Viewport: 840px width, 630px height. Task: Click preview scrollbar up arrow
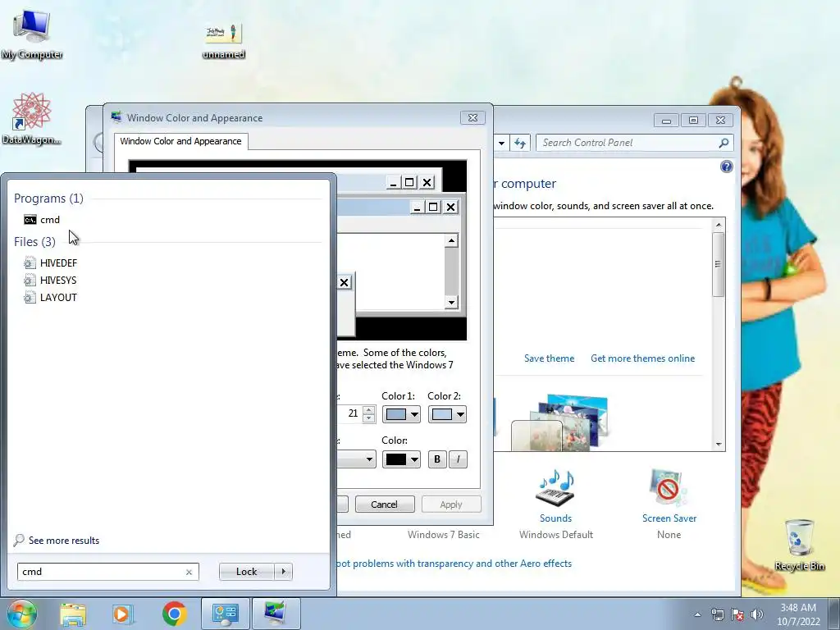(x=451, y=240)
